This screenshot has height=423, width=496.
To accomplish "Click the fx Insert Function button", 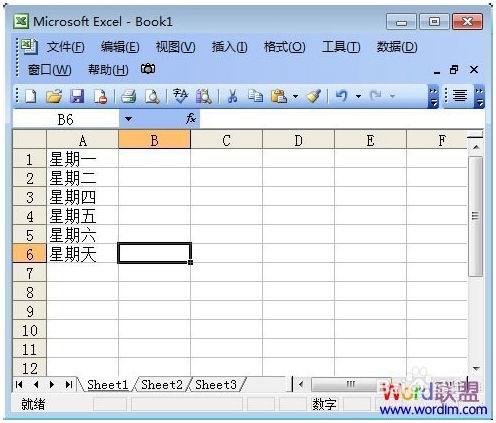I will (x=191, y=118).
